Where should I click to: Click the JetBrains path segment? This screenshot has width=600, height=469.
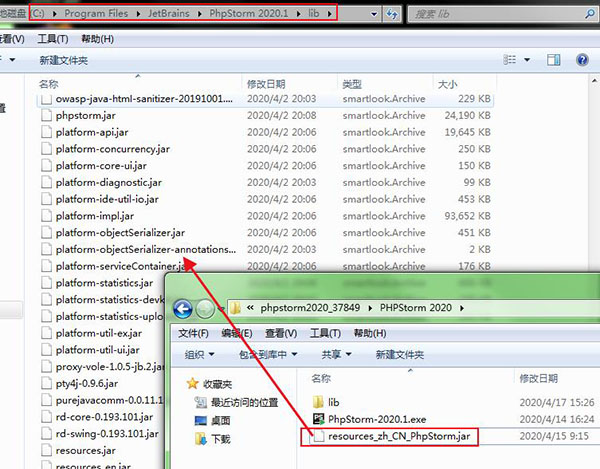[x=169, y=14]
